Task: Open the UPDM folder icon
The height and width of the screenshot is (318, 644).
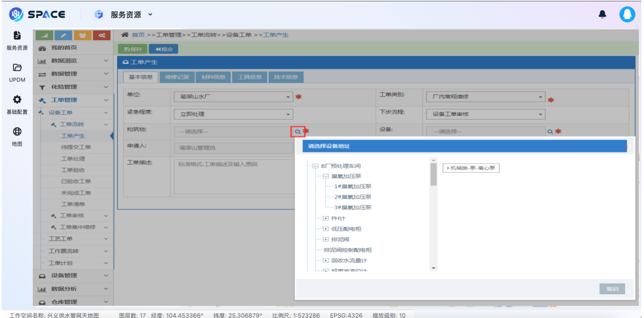Action: [17, 67]
